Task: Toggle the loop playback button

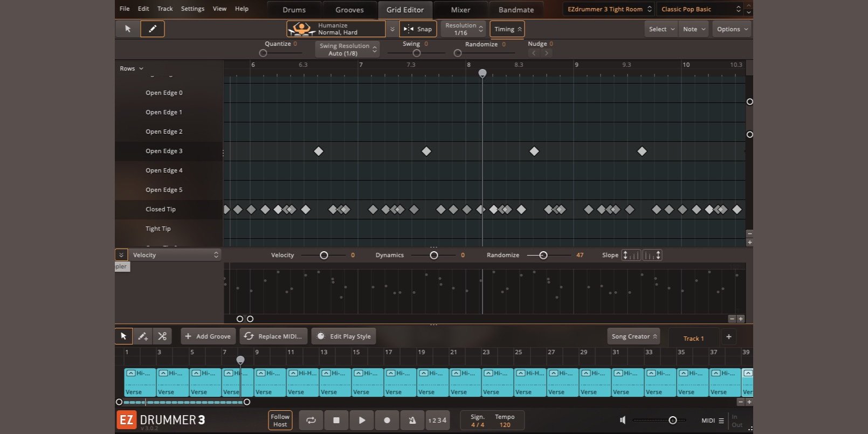Action: [x=311, y=421]
